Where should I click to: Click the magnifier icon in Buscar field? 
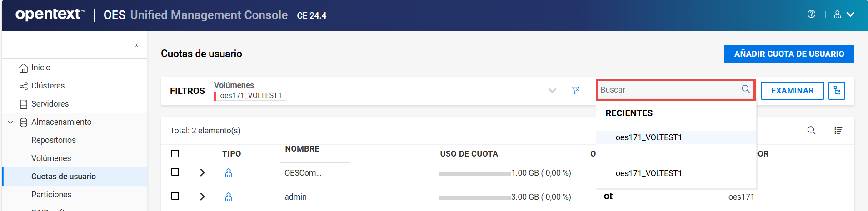(745, 89)
